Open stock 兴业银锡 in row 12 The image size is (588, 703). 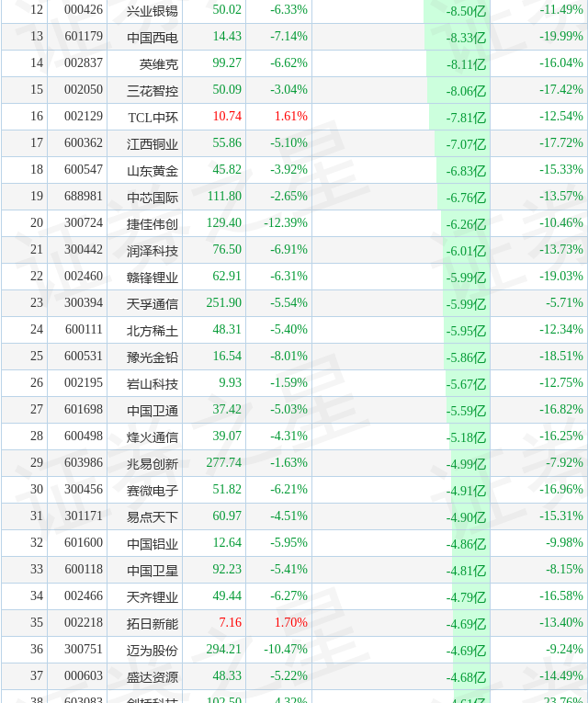(153, 10)
